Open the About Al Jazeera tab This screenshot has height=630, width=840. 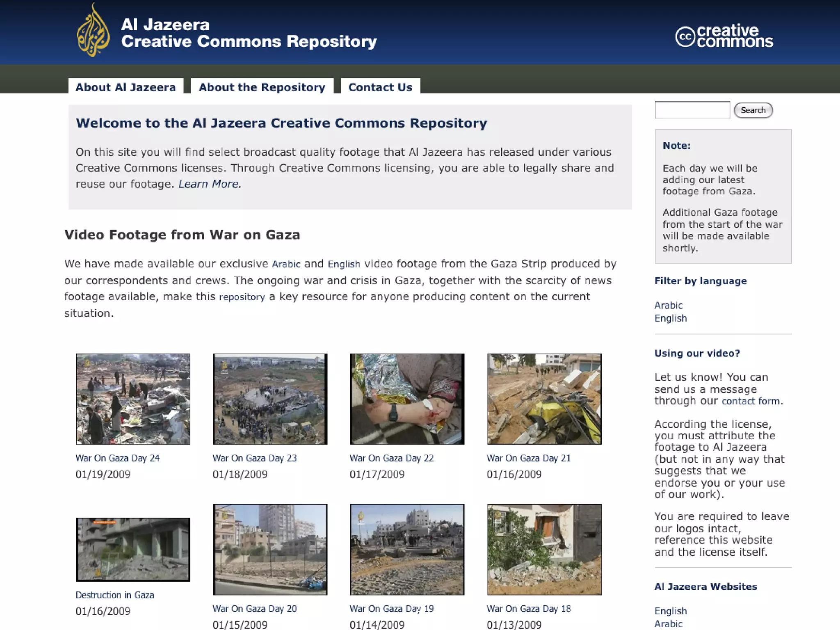[126, 87]
